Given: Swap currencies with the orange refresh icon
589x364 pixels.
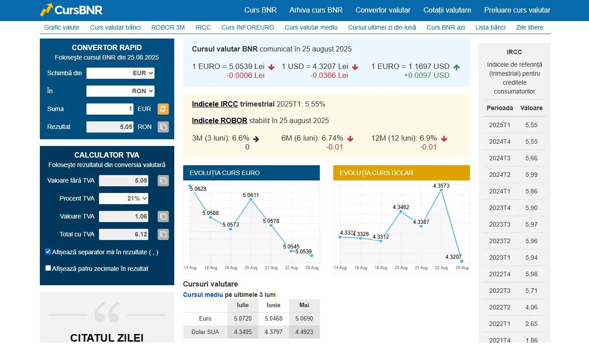Looking at the screenshot, I should click(x=163, y=109).
